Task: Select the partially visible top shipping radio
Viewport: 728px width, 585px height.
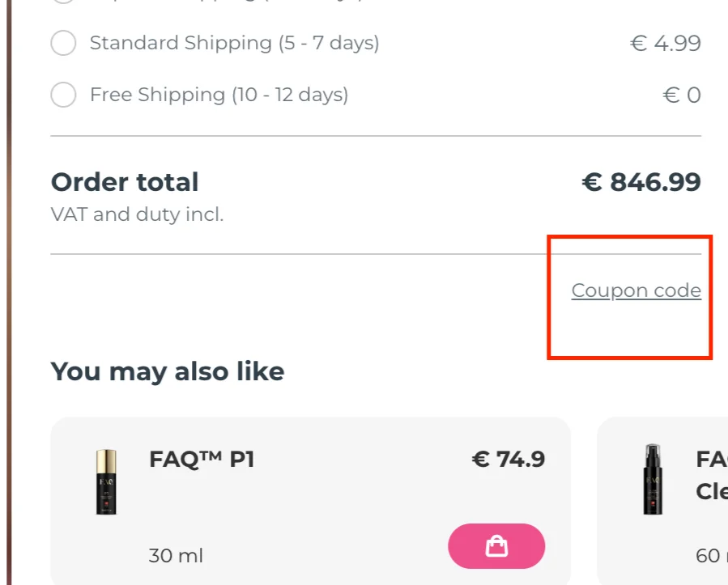Action: point(63,2)
